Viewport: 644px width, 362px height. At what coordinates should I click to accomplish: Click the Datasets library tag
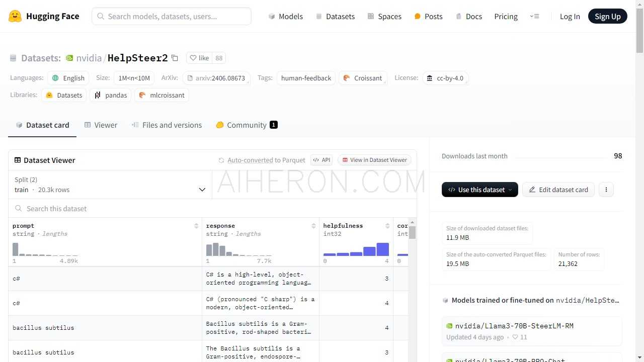tap(64, 95)
